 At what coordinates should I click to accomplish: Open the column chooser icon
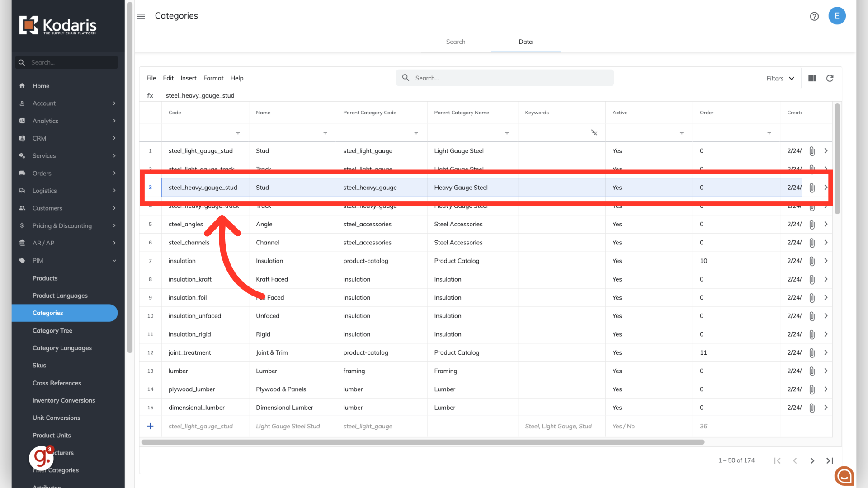coord(812,78)
